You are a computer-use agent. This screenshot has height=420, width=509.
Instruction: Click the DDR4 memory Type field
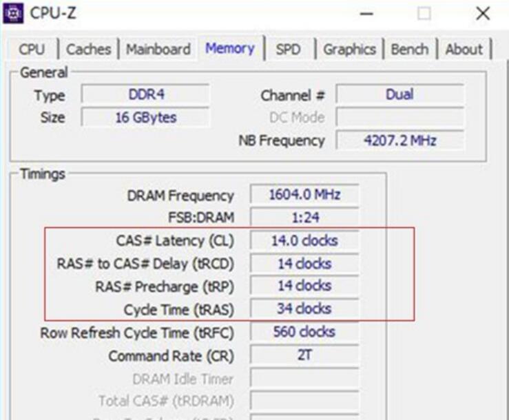145,95
